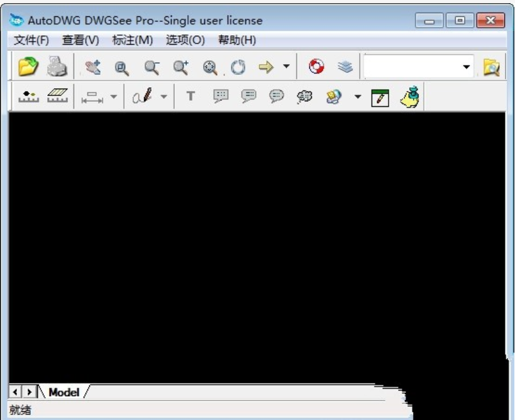Switch to the Model tab
515x420 pixels.
[x=64, y=392]
